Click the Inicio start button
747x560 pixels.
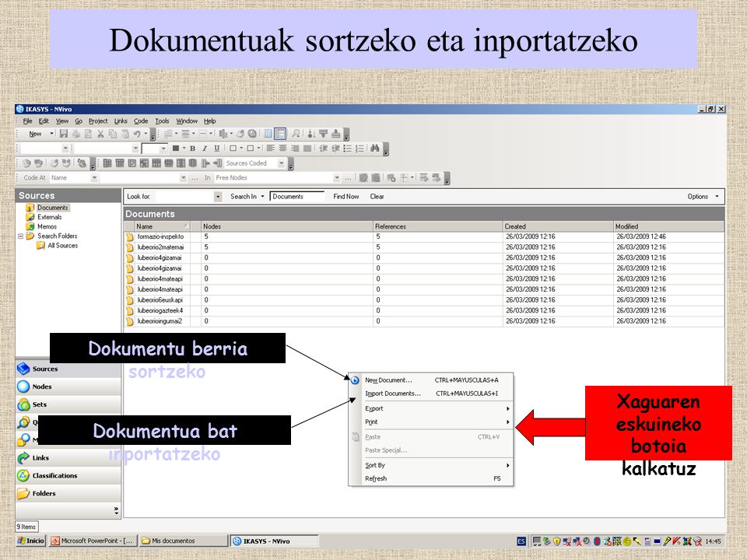31,541
